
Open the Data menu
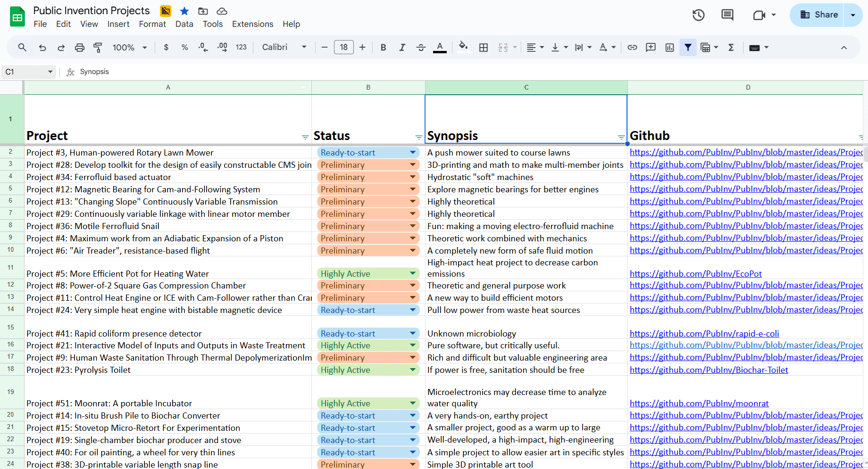coord(184,24)
